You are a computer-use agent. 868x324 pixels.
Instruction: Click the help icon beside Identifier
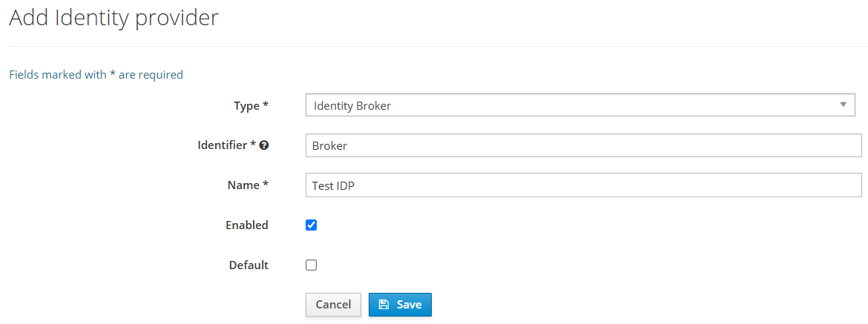coord(264,145)
